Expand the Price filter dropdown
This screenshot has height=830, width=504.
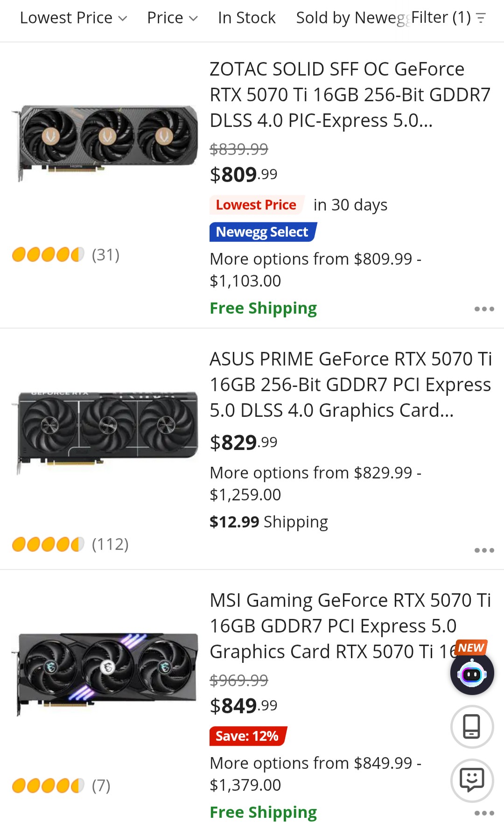172,18
